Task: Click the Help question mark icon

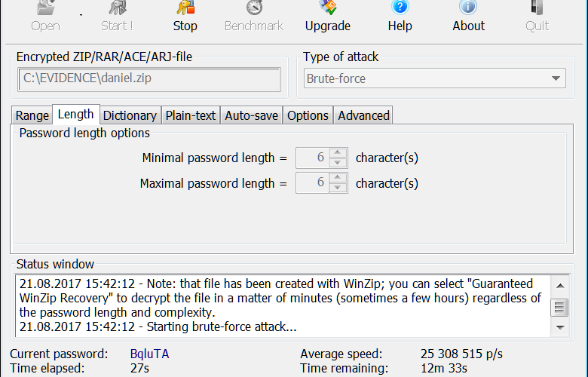Action: tap(400, 8)
